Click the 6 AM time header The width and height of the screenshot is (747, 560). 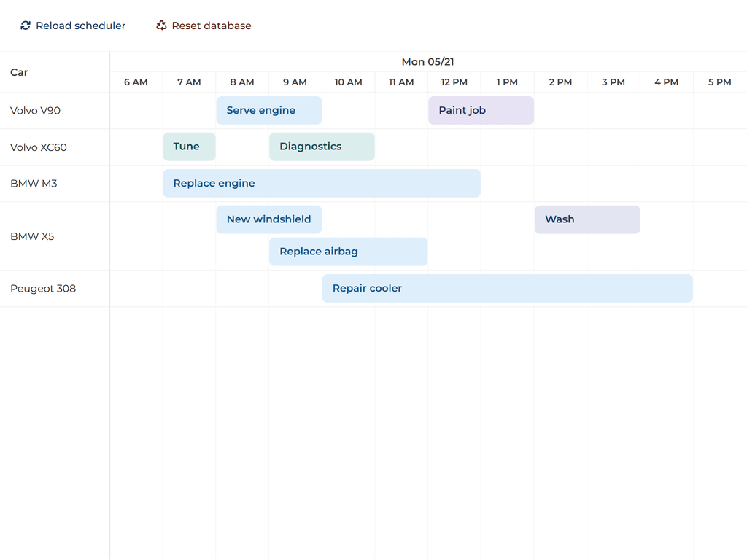(136, 82)
